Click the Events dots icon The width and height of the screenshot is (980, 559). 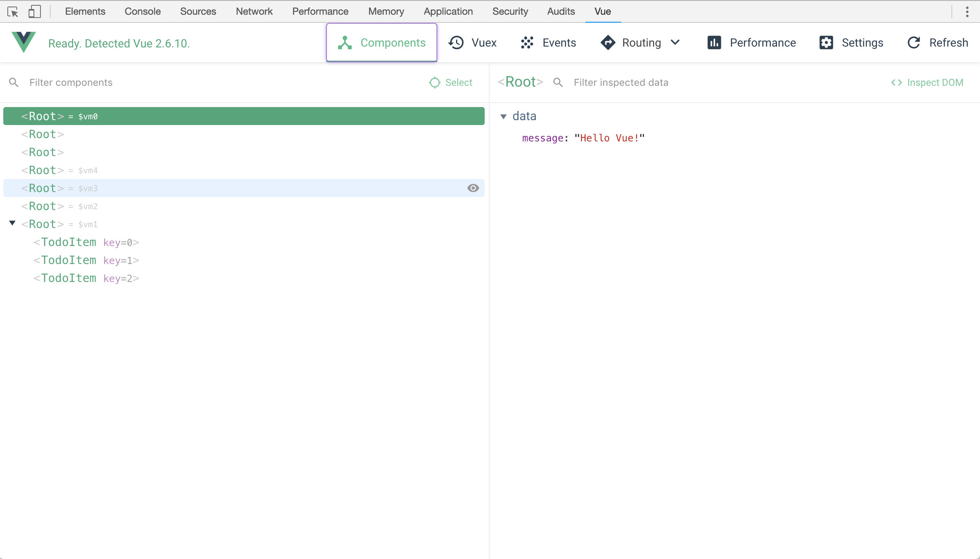[527, 42]
